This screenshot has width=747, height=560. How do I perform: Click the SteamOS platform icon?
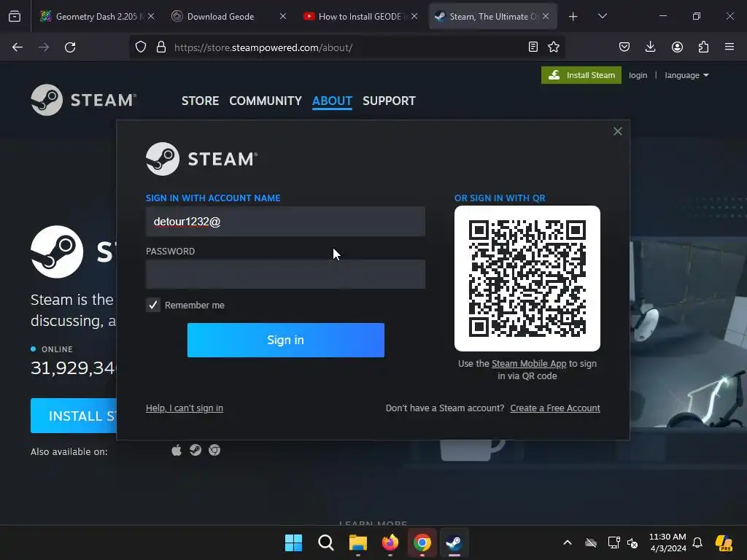(196, 450)
